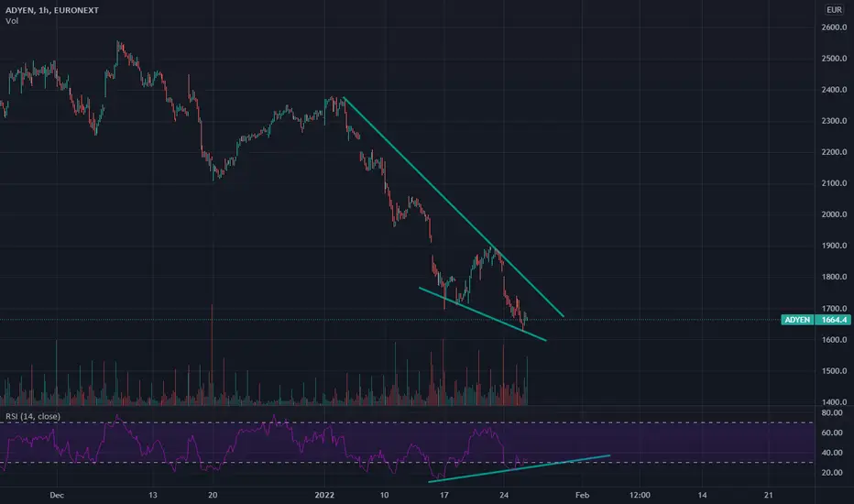The height and width of the screenshot is (504, 854).
Task: Click the ADYEN price tag 1664.4
Action: pos(816,320)
